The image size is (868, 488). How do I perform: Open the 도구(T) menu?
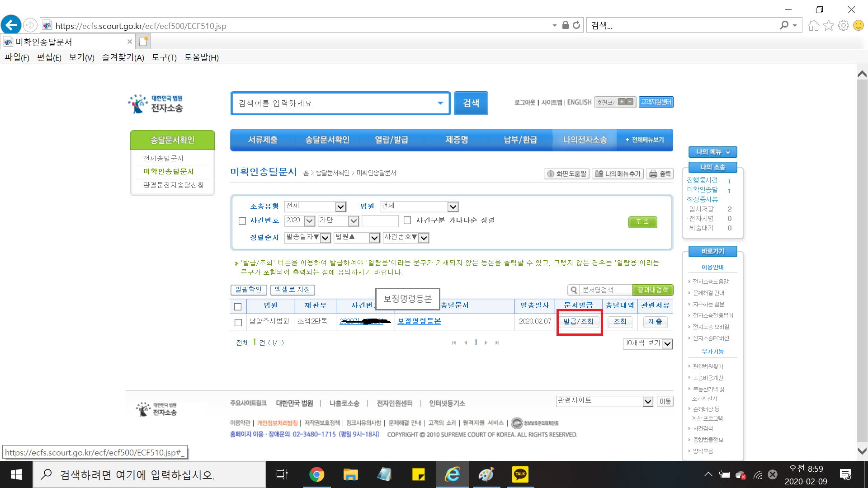click(164, 57)
